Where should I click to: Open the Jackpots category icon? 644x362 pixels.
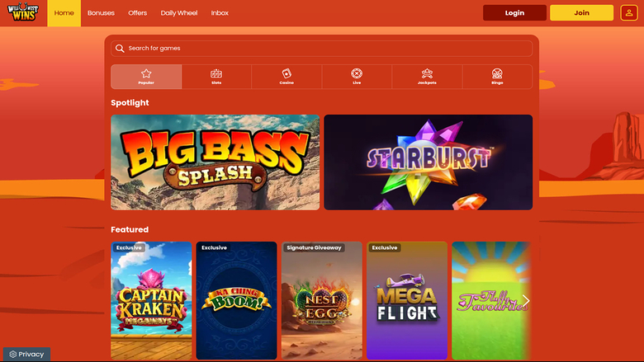pos(427,73)
